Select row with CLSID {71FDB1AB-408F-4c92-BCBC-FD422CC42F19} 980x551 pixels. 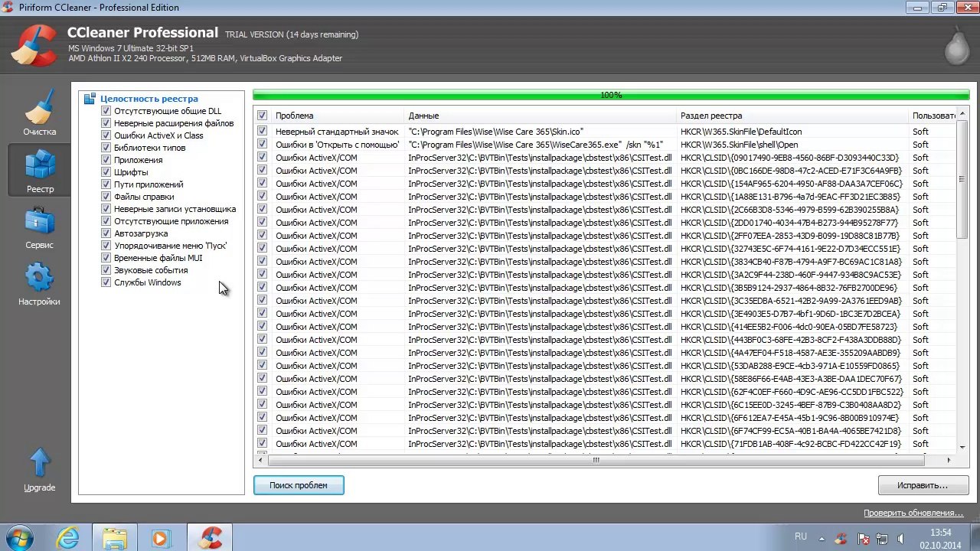click(x=605, y=444)
